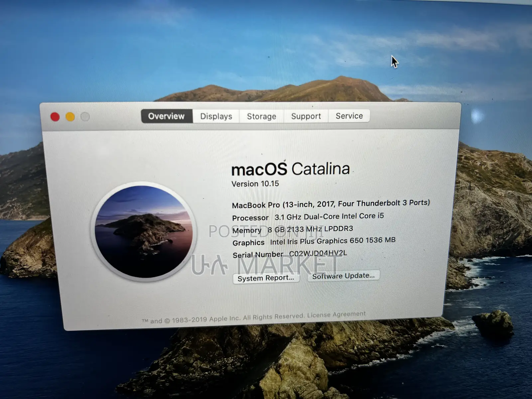Click the circular Catalina island icon
Screen dimensions: 532x399
point(144,231)
